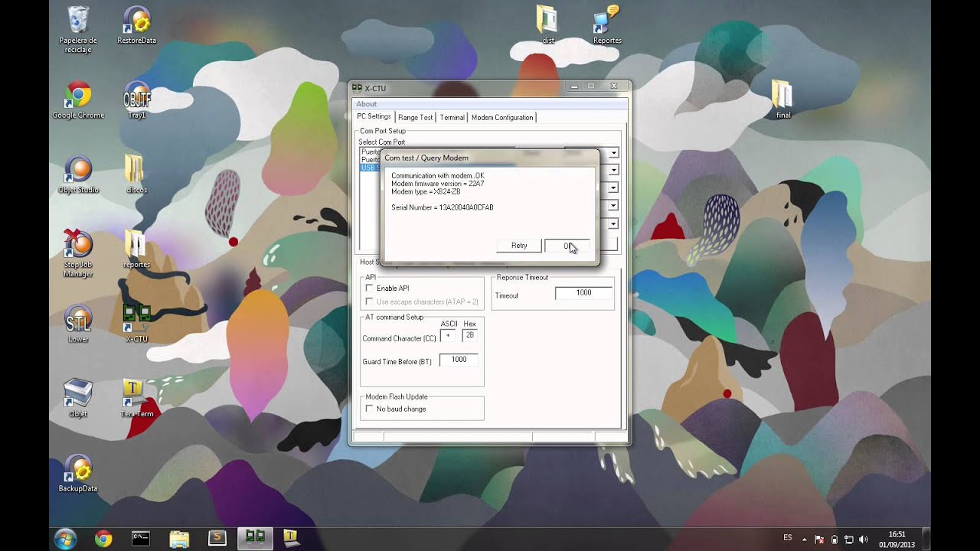980x551 pixels.
Task: Click the ES language indicator
Action: coord(788,537)
